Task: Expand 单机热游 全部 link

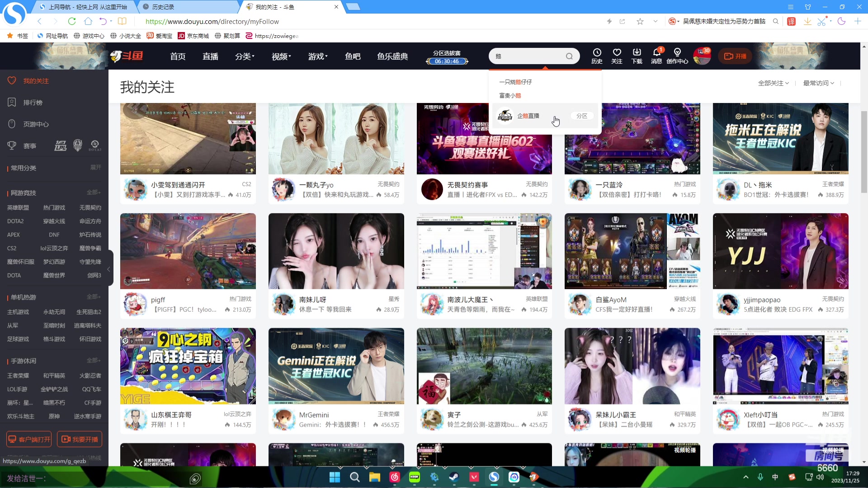Action: click(94, 297)
